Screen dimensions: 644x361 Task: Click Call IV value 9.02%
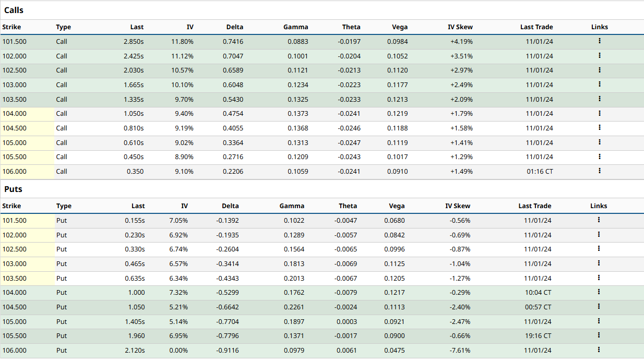click(184, 142)
